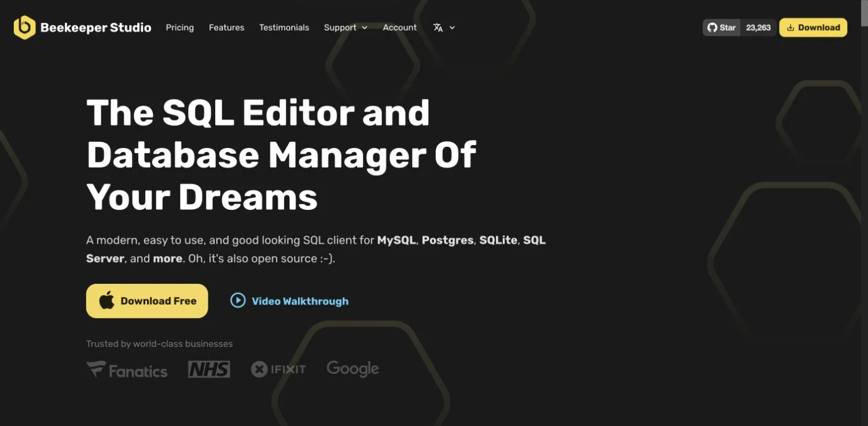This screenshot has height=426, width=868.
Task: Follow the bold 'more' link in description
Action: point(168,258)
